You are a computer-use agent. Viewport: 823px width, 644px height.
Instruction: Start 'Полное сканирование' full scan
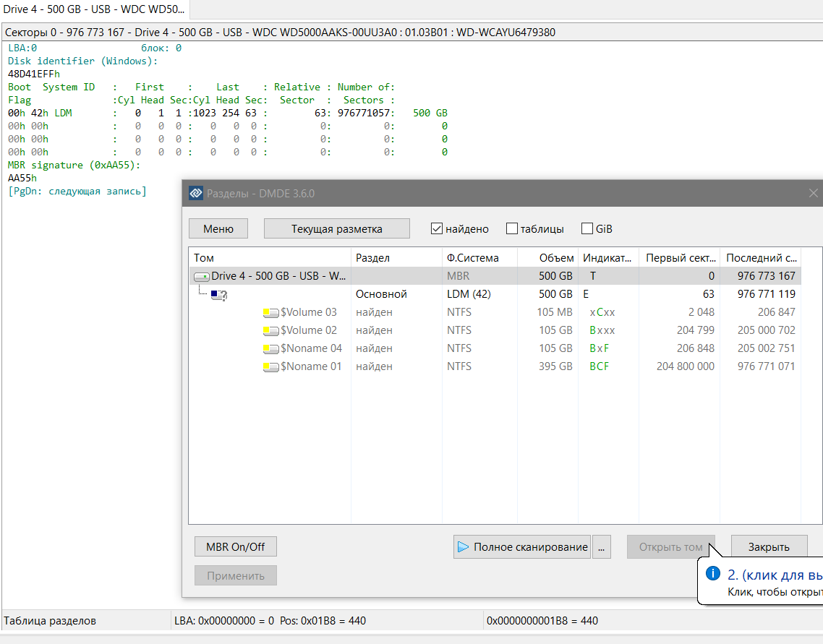(522, 547)
